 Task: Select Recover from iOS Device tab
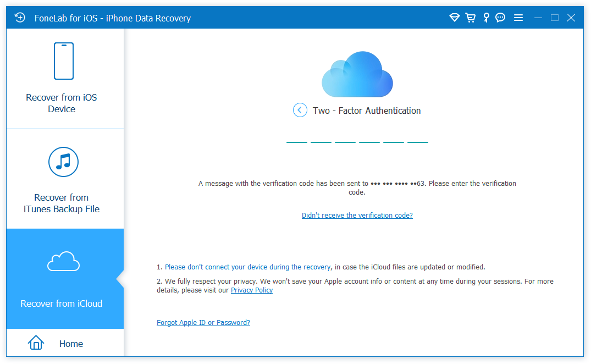pos(65,79)
